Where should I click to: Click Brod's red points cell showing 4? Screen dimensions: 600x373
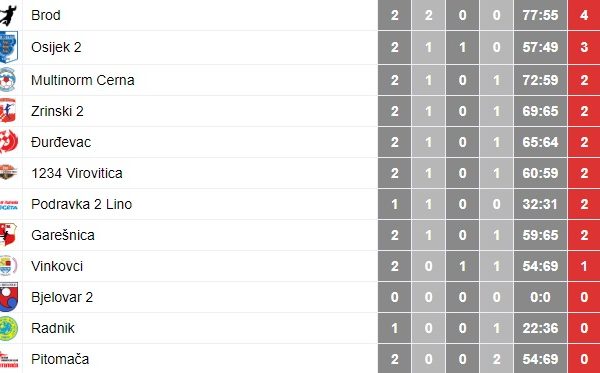584,15
